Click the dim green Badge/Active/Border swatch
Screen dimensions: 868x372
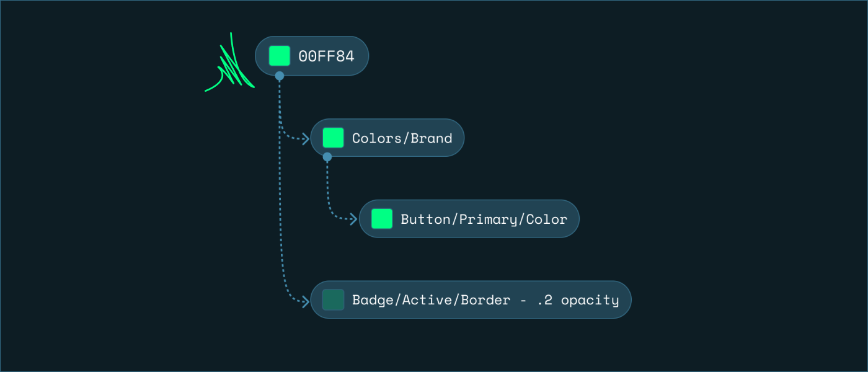[x=333, y=299]
